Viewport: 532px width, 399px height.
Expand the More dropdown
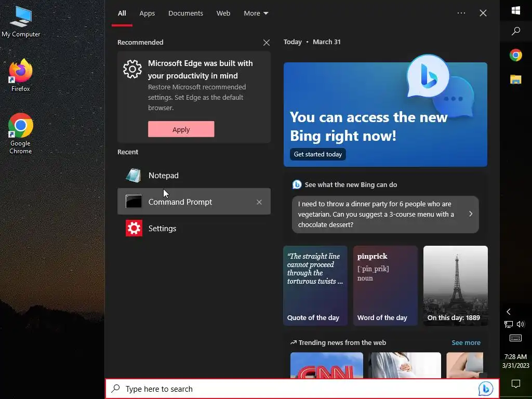(x=256, y=13)
